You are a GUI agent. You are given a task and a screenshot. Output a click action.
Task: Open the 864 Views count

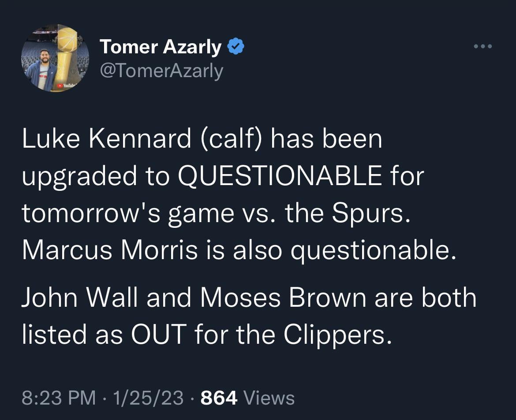tap(247, 398)
